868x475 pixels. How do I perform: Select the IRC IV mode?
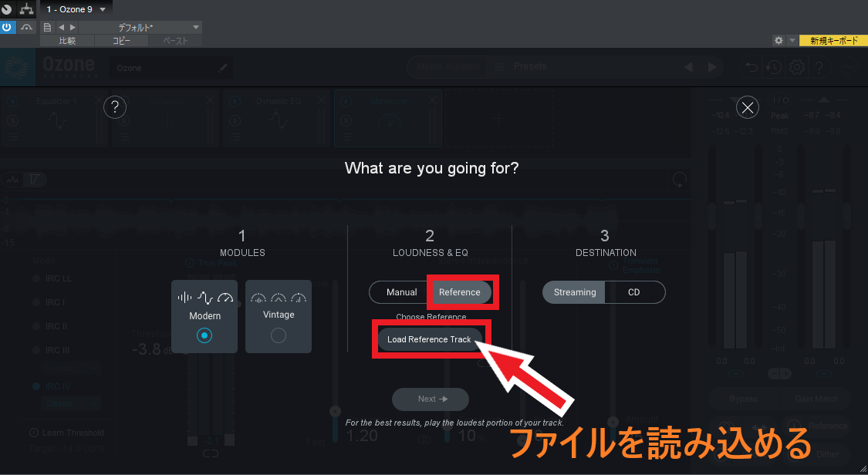(x=52, y=386)
